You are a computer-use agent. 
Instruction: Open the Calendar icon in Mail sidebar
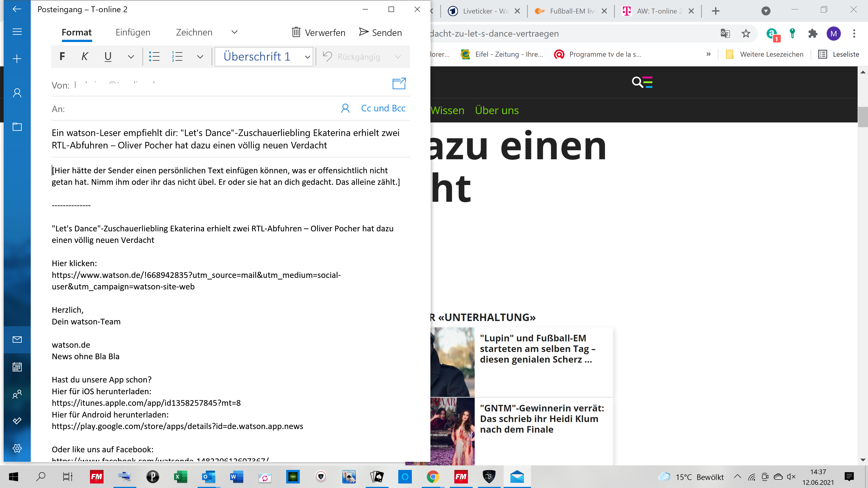tap(17, 367)
